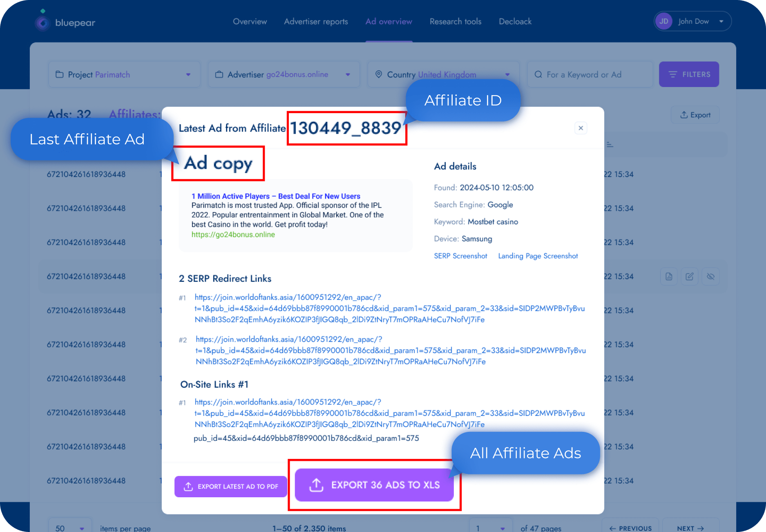Open the Landing Page Screenshot link
The width and height of the screenshot is (766, 532).
point(538,256)
